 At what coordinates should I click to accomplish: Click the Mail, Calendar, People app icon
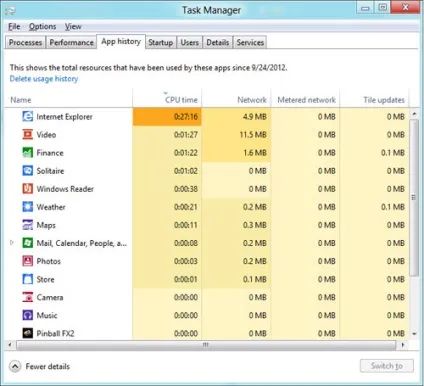pos(28,243)
